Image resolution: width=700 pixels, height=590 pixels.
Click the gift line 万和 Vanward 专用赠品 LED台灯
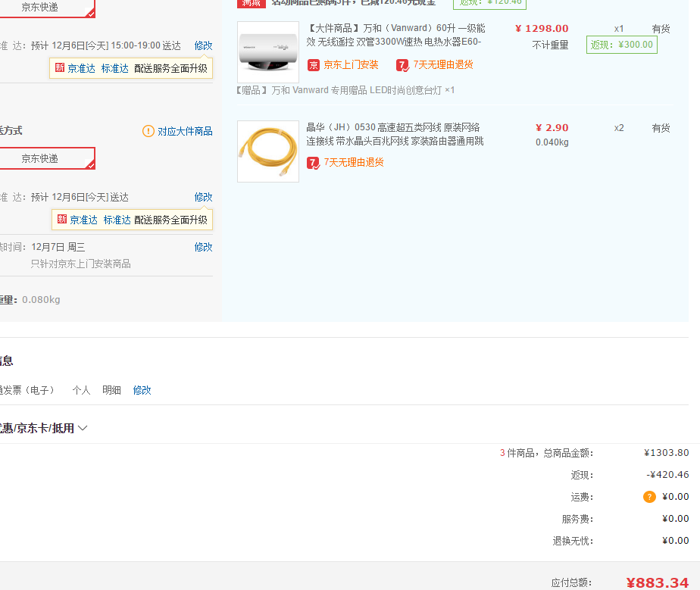pyautogui.click(x=345, y=90)
